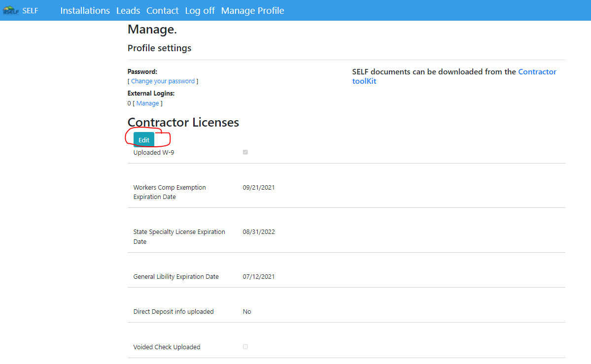Click the external logins count zero
Viewport: 591px width, 364px height.
point(129,103)
